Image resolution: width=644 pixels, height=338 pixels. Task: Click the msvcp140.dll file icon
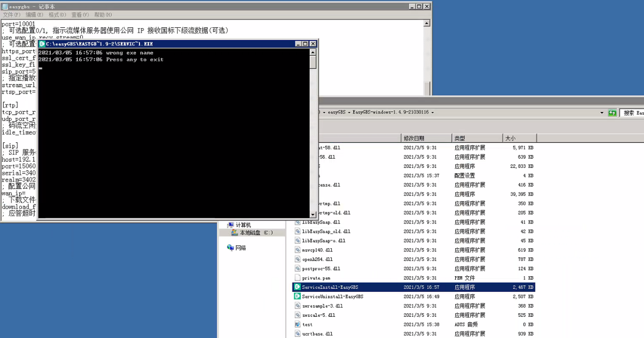click(297, 250)
